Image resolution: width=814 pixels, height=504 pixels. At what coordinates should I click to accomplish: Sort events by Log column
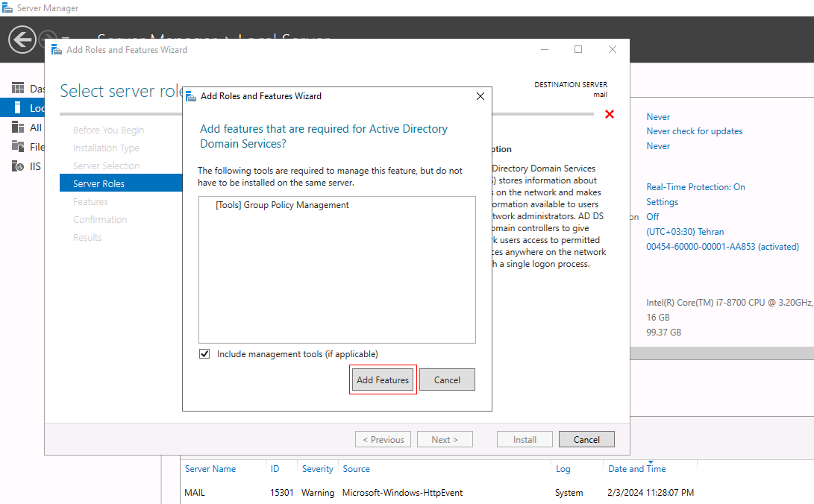[x=563, y=469]
